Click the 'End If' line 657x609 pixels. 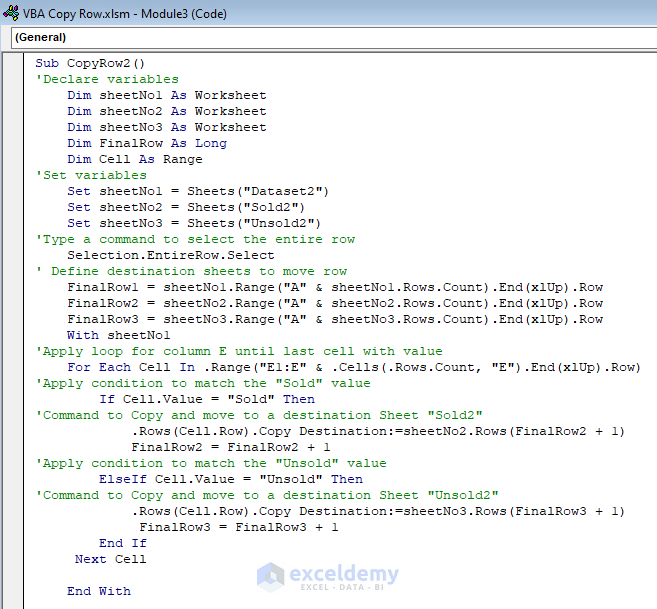pyautogui.click(x=123, y=543)
